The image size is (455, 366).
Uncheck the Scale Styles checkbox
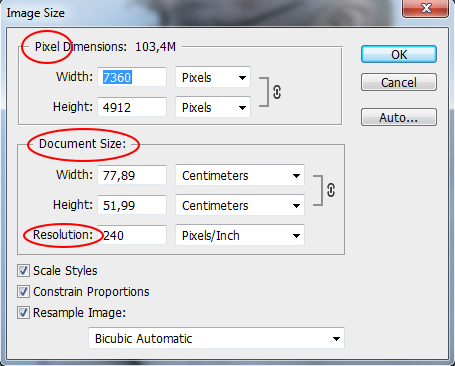click(x=23, y=271)
